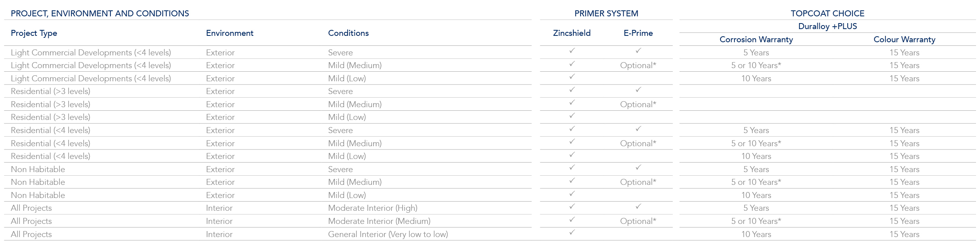
Task: Click the Project Type column header
Action: 34,33
